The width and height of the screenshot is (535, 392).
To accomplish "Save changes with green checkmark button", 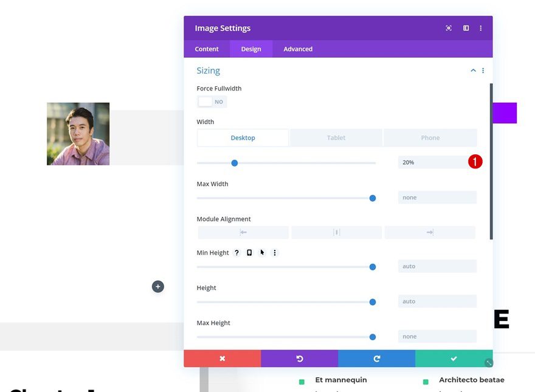I will [x=454, y=359].
